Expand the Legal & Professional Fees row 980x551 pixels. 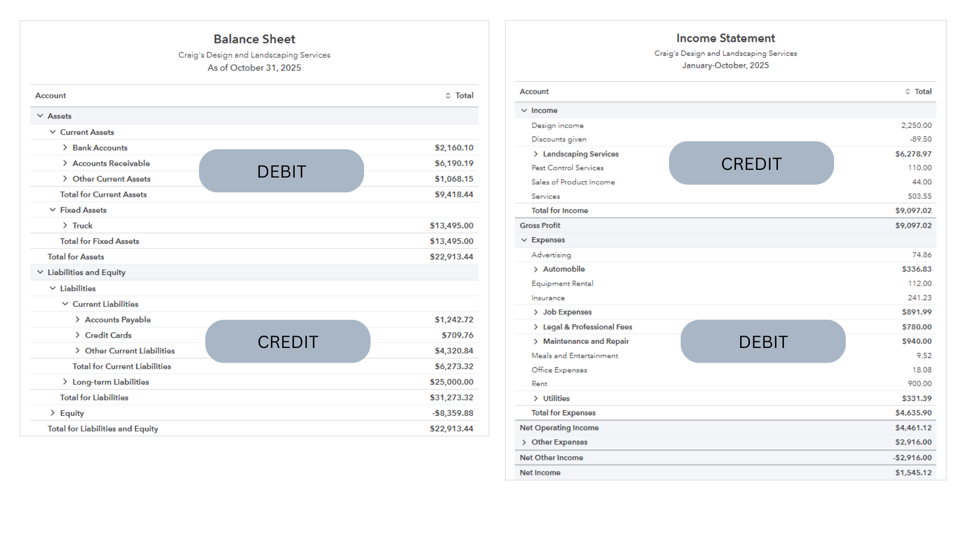tap(535, 327)
